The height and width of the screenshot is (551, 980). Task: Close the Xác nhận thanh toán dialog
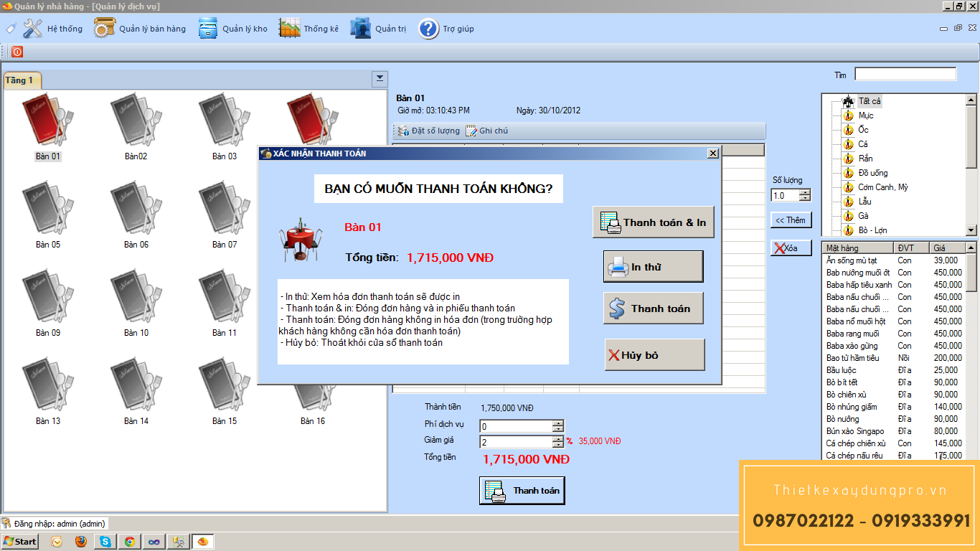click(x=712, y=153)
